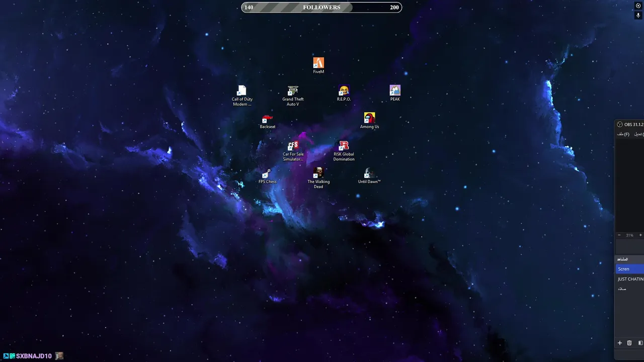This screenshot has width=644, height=362.
Task: Click the 200 follower goal number
Action: point(394,7)
